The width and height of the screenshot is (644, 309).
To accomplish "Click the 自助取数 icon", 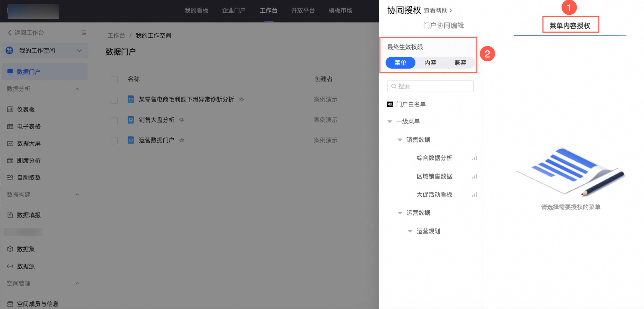I will coord(10,178).
